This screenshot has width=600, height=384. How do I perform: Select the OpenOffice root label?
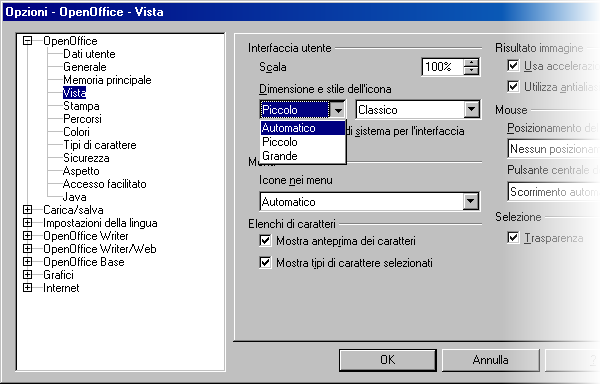click(70, 41)
